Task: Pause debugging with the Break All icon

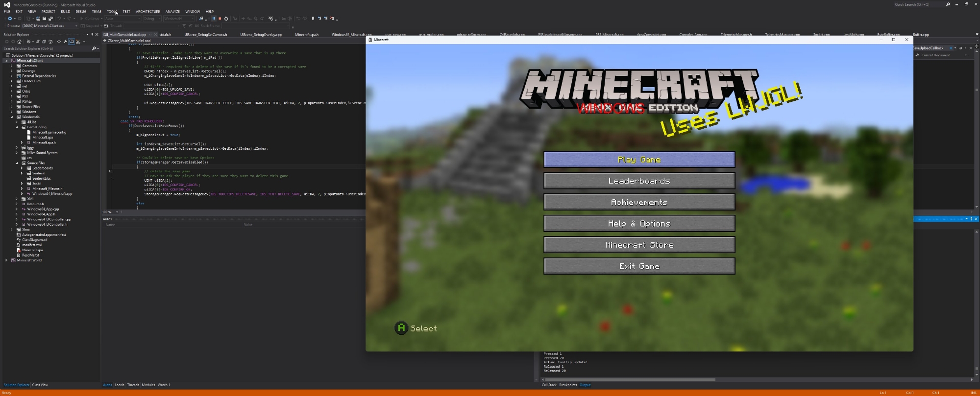Action: click(213, 19)
